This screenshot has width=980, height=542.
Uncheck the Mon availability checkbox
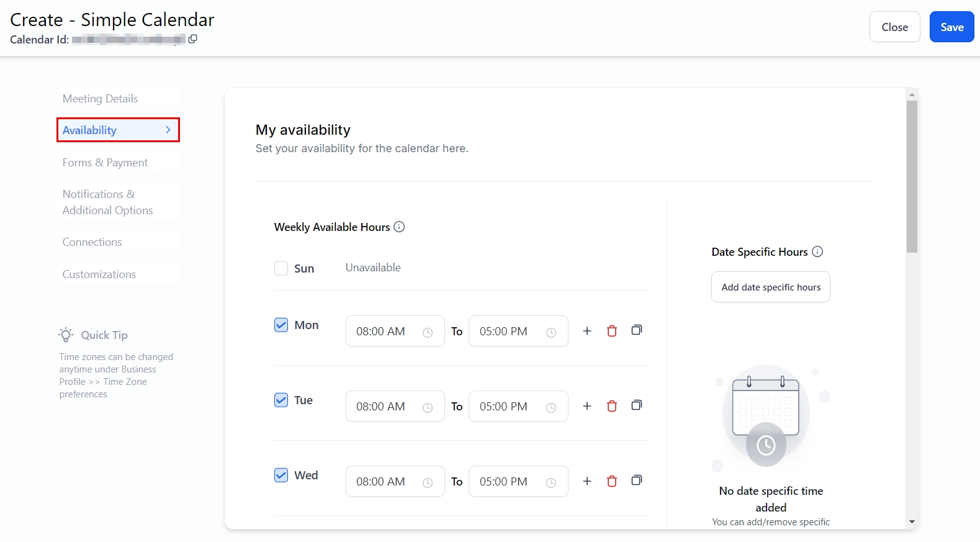pyautogui.click(x=281, y=325)
